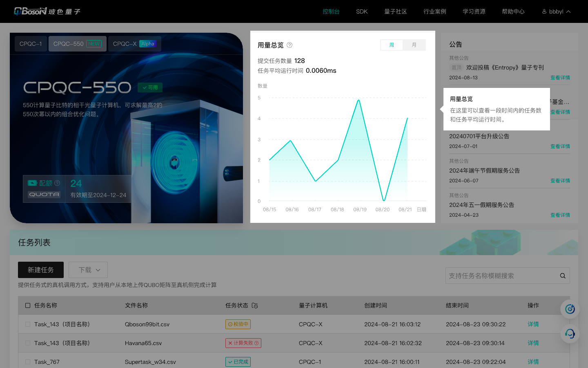This screenshot has height=368, width=588.
Task: Open 学习资源 in the navigation
Action: pyautogui.click(x=474, y=11)
